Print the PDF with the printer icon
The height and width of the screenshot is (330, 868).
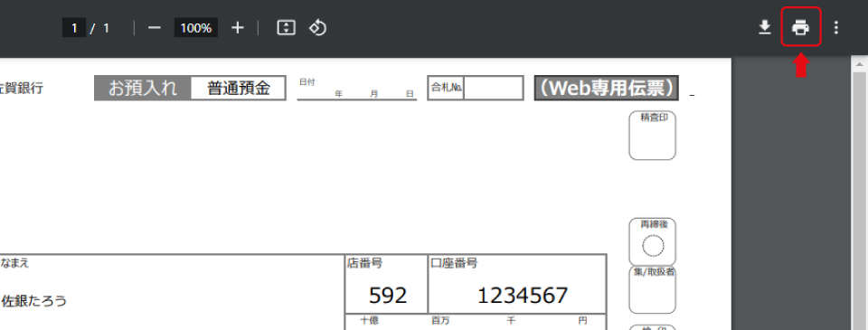(x=800, y=27)
